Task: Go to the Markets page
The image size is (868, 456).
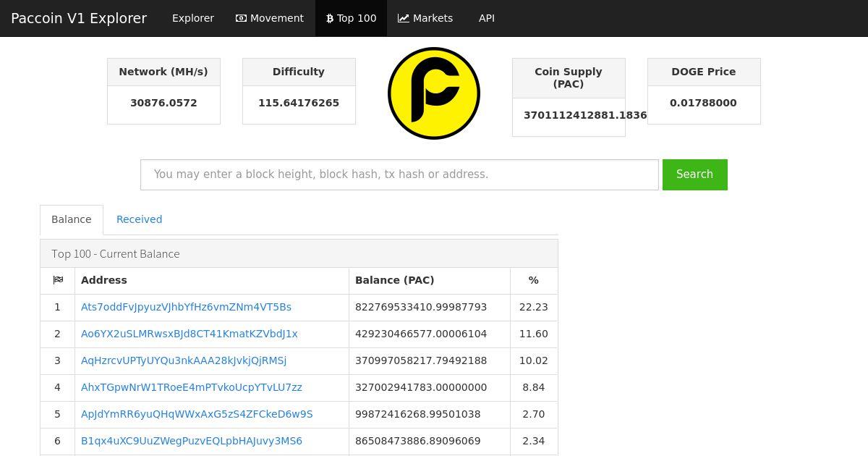Action: click(425, 18)
